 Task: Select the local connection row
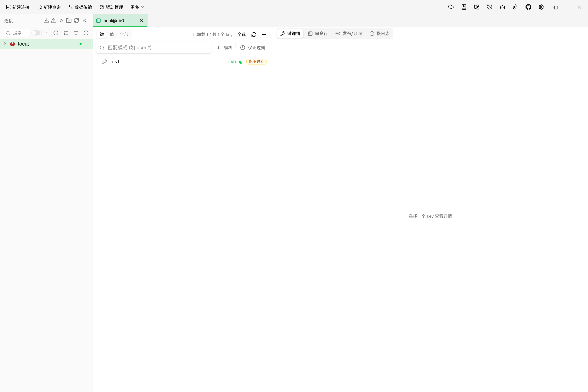pyautogui.click(x=47, y=44)
